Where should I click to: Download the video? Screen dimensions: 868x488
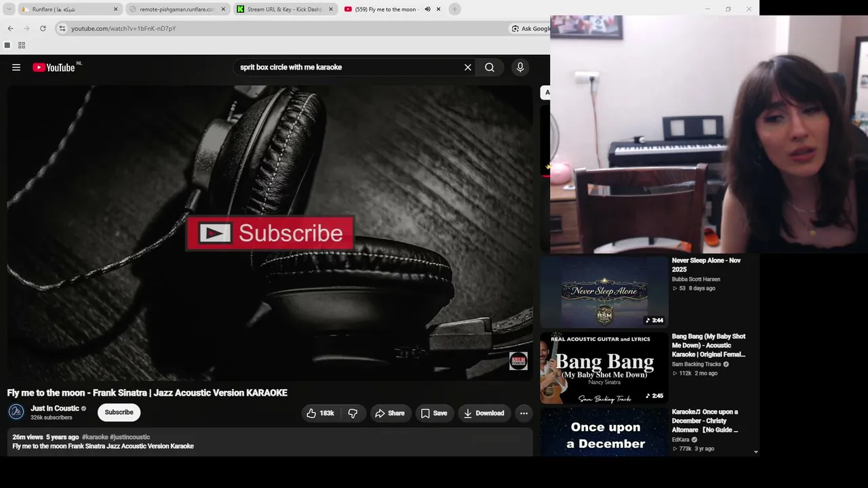484,413
